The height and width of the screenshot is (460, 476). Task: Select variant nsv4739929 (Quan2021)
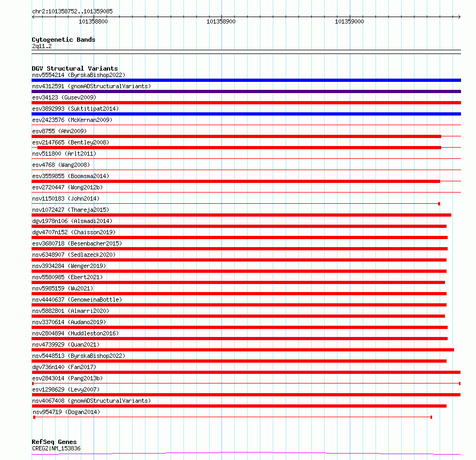[x=66, y=344]
